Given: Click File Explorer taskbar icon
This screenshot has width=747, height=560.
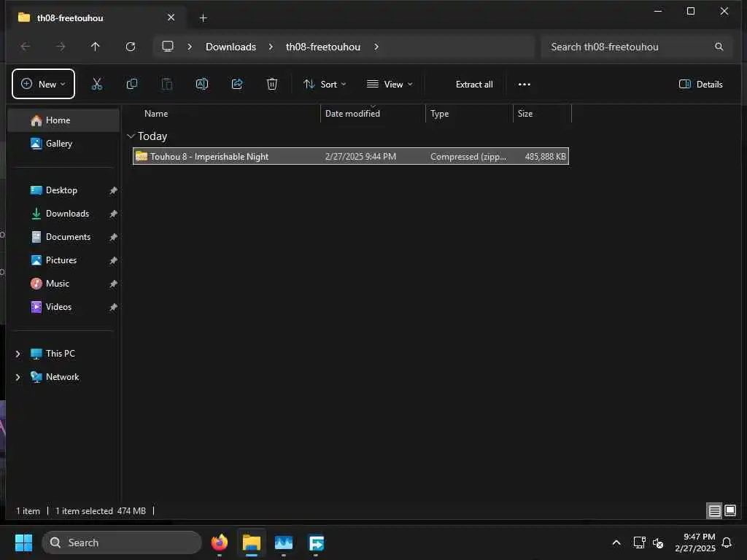Looking at the screenshot, I should coord(252,542).
